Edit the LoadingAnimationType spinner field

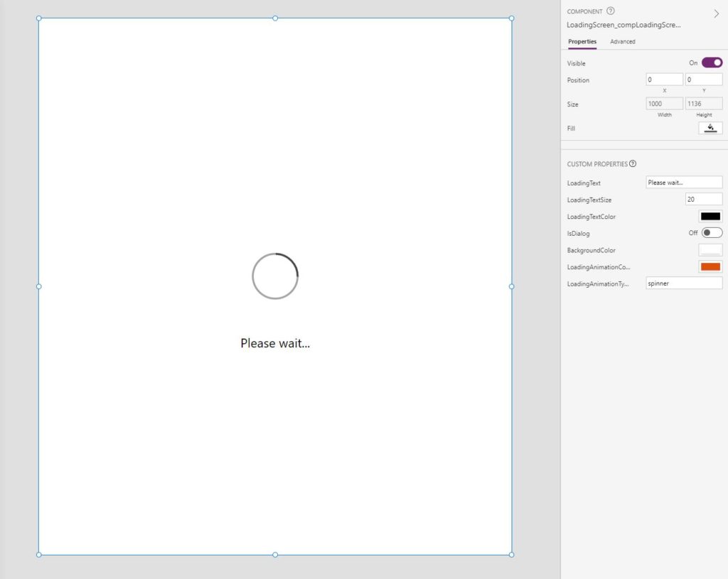coord(682,283)
